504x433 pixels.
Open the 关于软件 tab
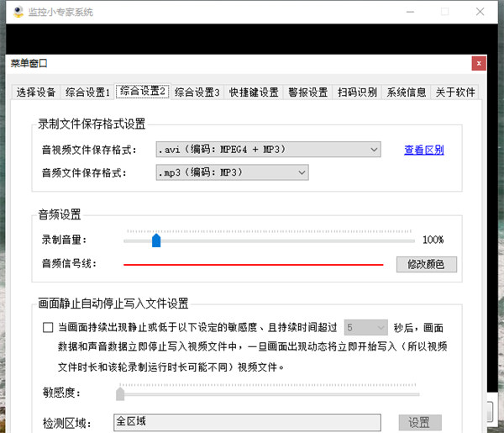pyautogui.click(x=455, y=92)
